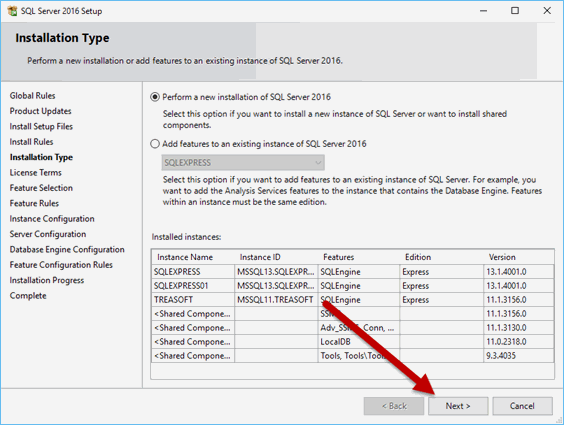Click version 9.3.4035 cell
The width and height of the screenshot is (564, 425).
point(519,356)
